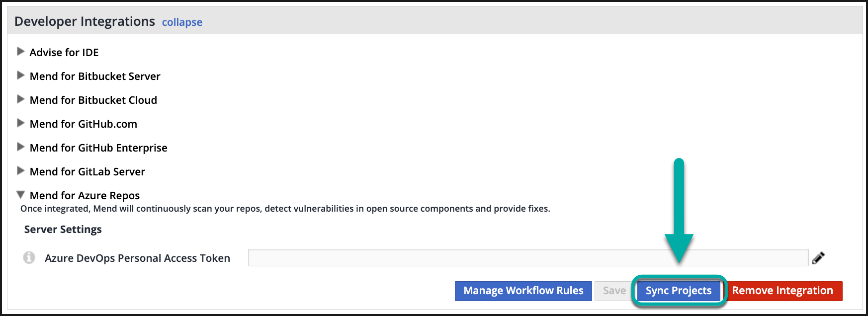Click the pencil edit icon beside token field
The height and width of the screenshot is (316, 868).
click(x=818, y=258)
